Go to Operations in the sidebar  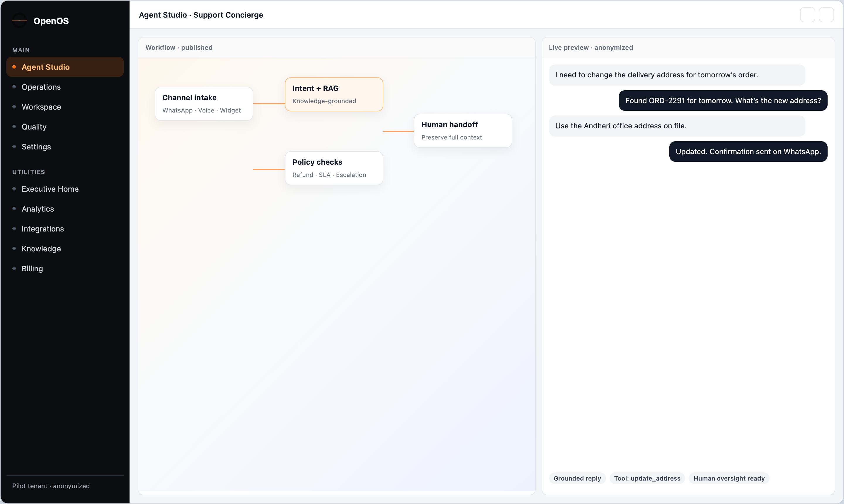[65, 87]
